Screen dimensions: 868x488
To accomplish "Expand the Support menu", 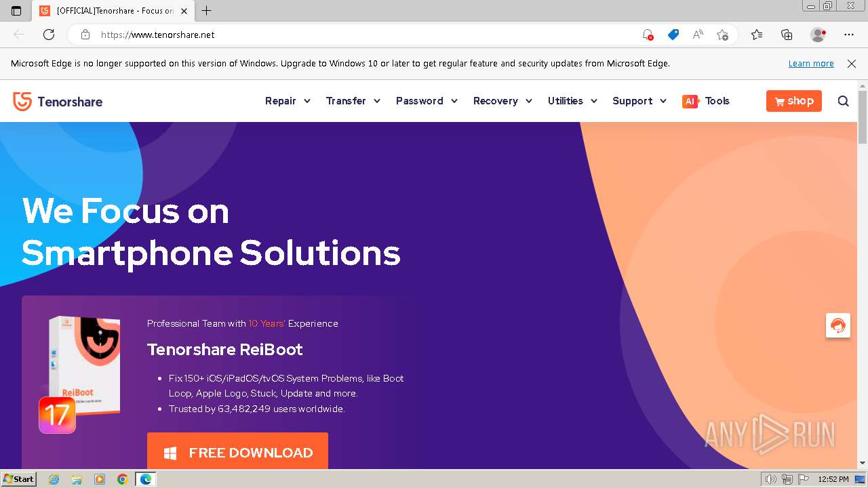I will pos(639,101).
